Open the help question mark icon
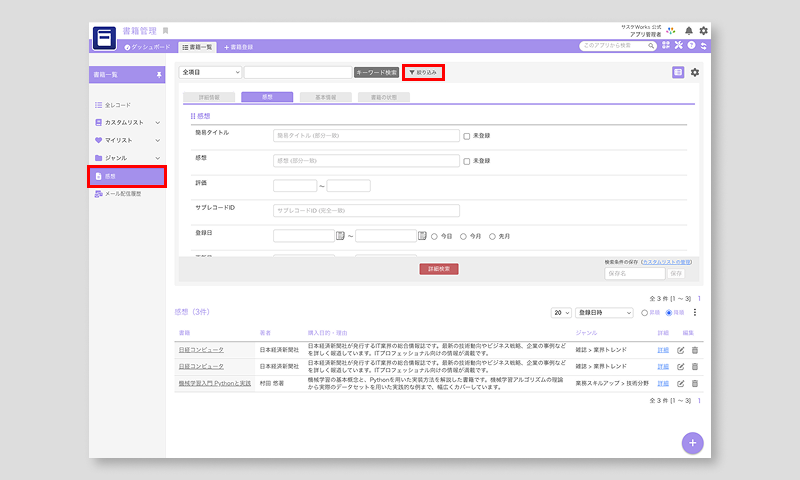 pos(691,45)
